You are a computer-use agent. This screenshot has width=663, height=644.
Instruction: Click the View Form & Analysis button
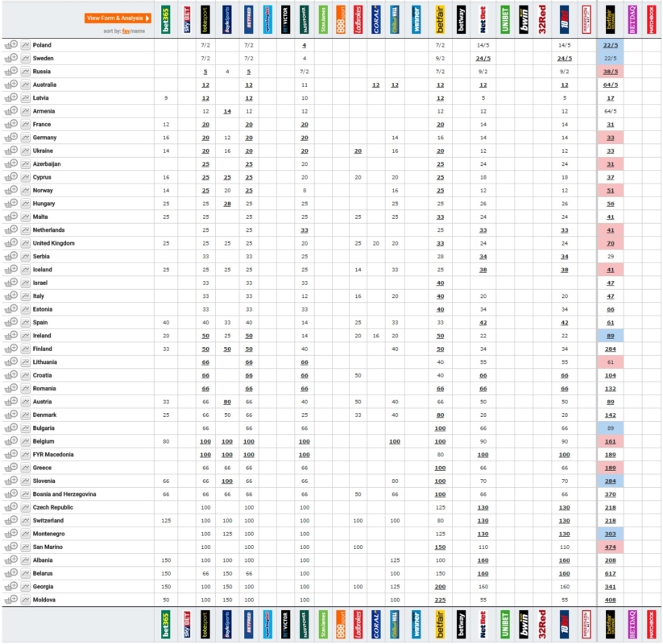click(118, 19)
